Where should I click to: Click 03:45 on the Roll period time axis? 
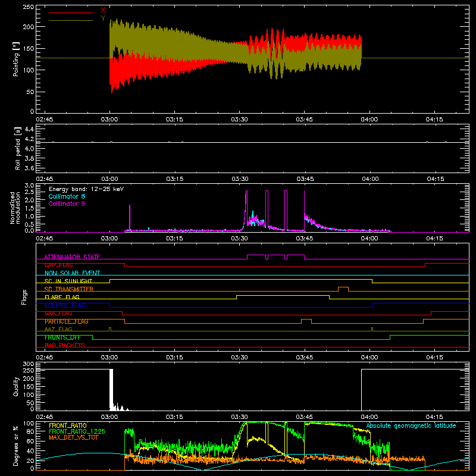pos(305,179)
